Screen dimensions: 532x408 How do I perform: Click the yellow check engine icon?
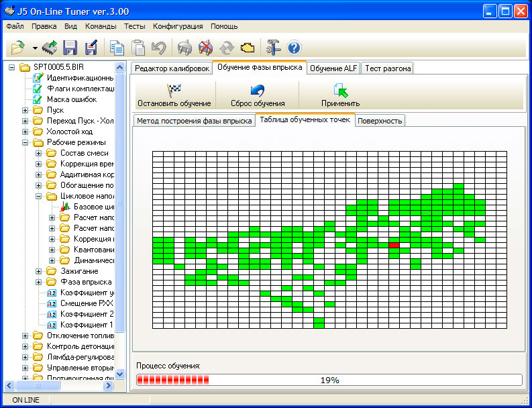[248, 48]
